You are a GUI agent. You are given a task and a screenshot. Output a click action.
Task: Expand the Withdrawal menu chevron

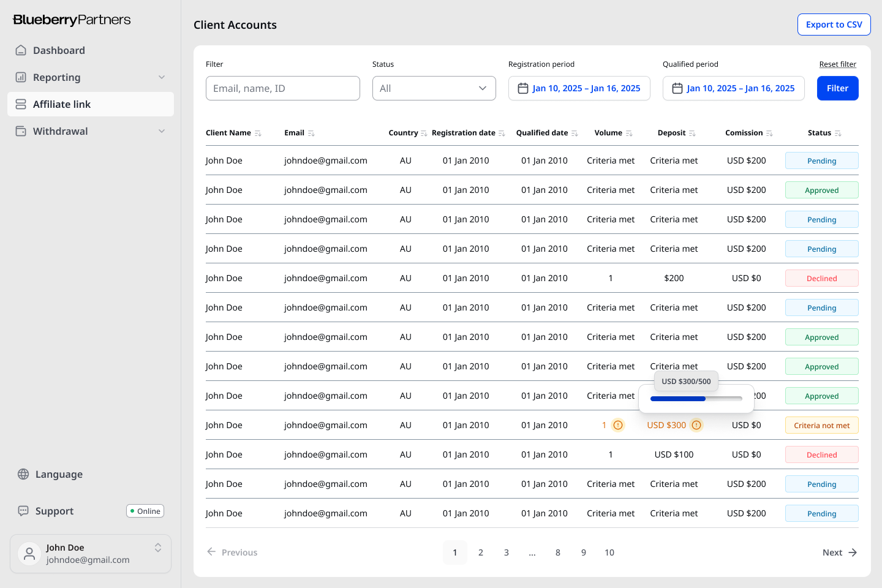click(x=162, y=131)
